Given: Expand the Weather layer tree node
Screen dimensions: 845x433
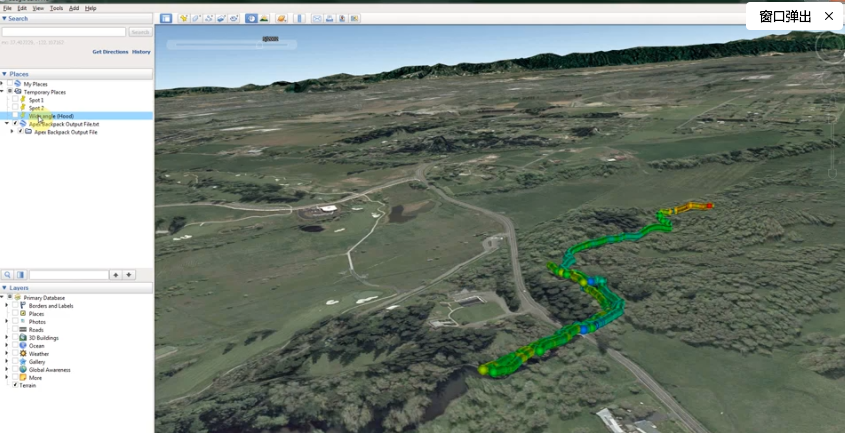Looking at the screenshot, I should tap(7, 353).
